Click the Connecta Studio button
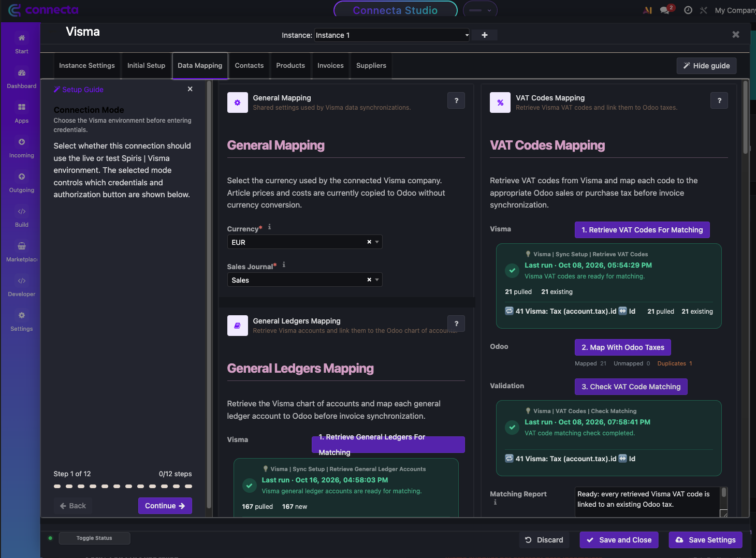The width and height of the screenshot is (756, 558). click(x=396, y=10)
